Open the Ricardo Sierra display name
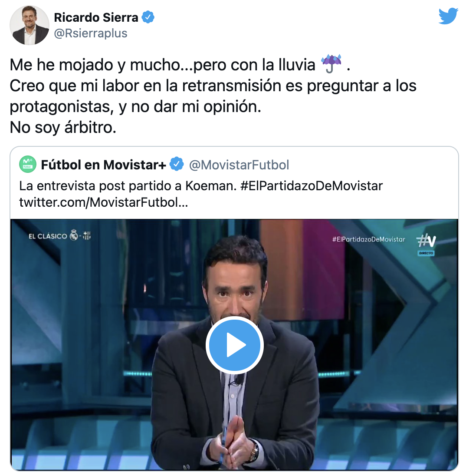466x476 pixels. tap(96, 17)
